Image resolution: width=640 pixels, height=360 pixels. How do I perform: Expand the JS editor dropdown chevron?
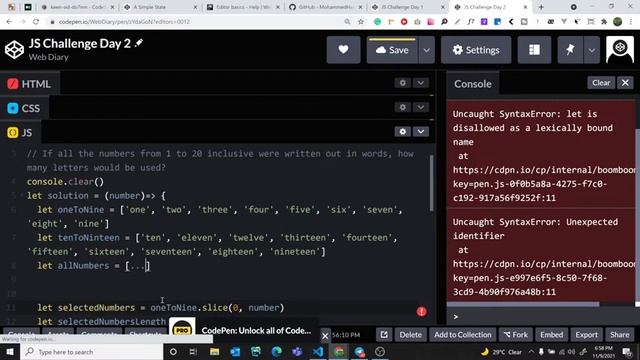(421, 131)
